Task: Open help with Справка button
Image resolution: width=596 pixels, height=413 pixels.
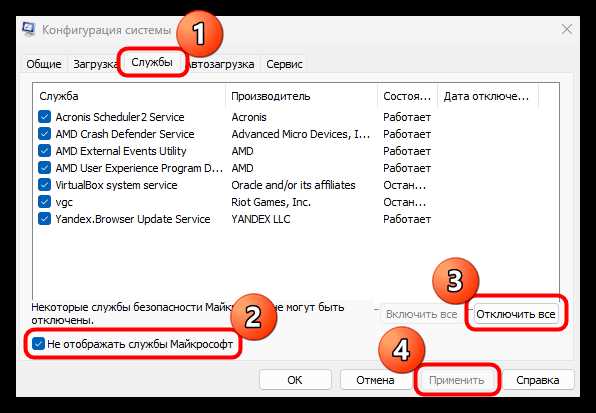Action: (537, 380)
